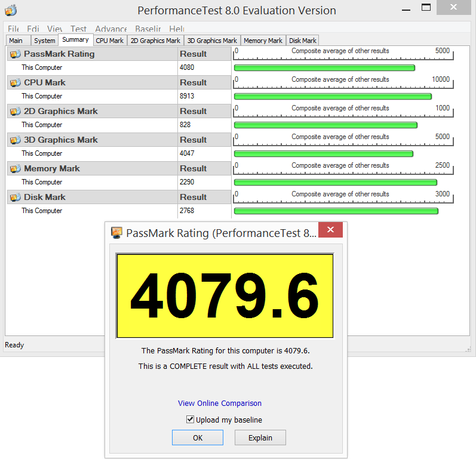Open the File menu
Screen dimensions: 476x459
(x=13, y=29)
